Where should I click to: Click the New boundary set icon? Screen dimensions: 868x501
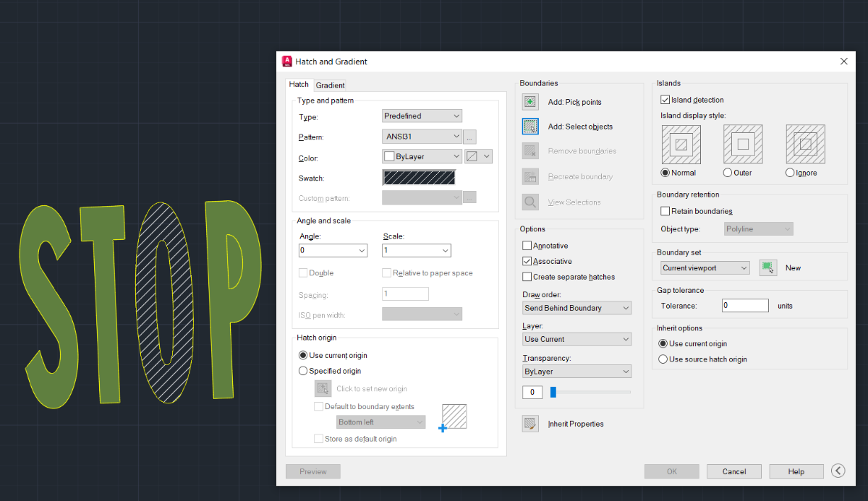[x=767, y=267]
